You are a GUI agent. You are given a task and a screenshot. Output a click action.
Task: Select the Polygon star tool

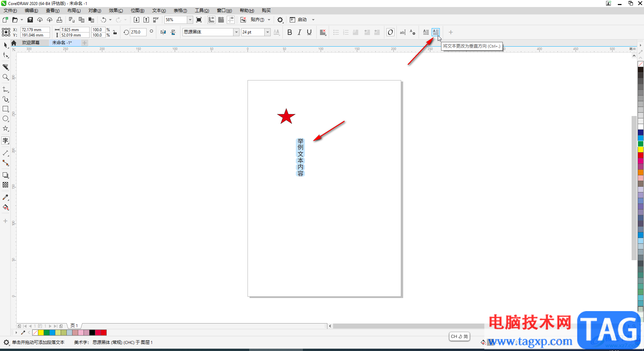click(x=5, y=128)
